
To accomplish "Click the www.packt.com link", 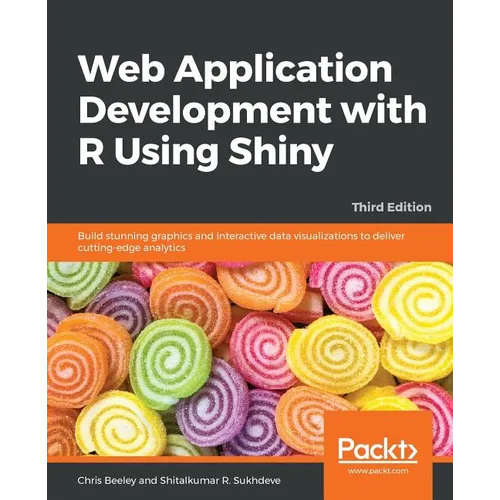I will (x=378, y=471).
